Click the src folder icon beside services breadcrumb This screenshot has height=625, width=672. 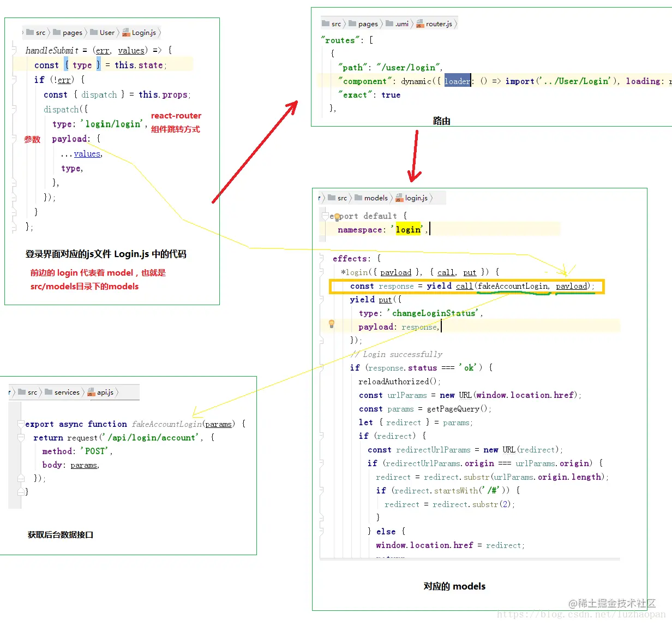pos(22,392)
